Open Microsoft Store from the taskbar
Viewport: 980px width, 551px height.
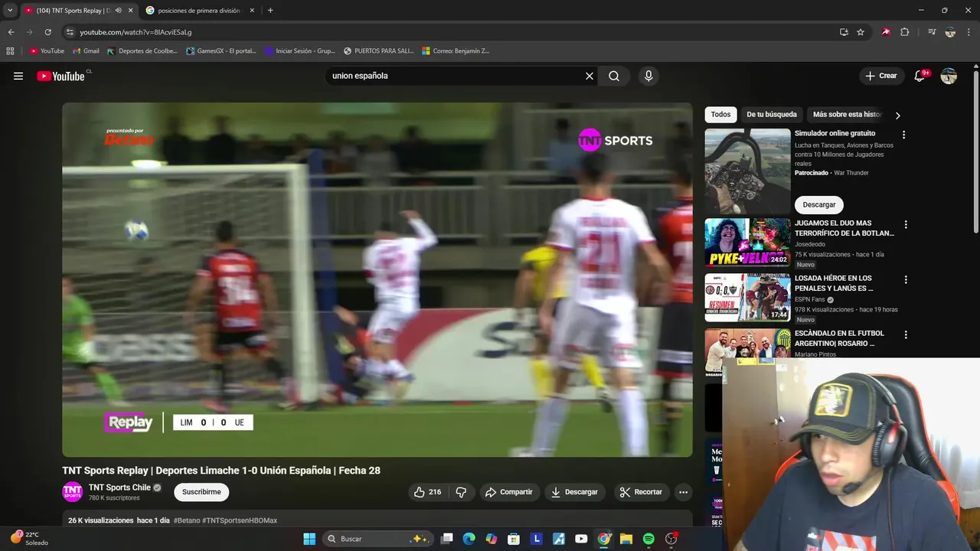click(x=514, y=539)
